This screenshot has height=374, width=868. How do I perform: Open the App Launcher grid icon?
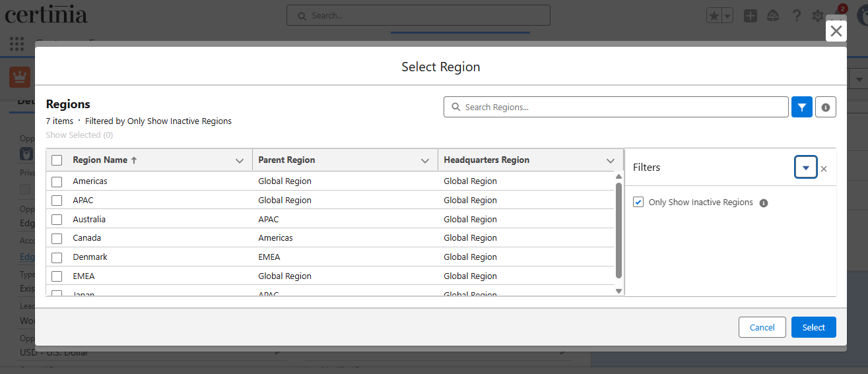[x=17, y=44]
